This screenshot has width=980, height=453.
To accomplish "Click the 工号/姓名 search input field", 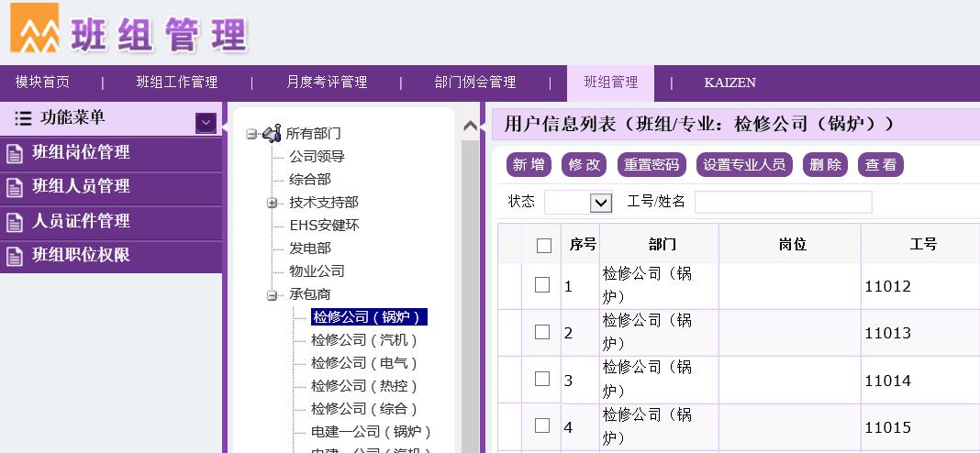I will (x=783, y=202).
